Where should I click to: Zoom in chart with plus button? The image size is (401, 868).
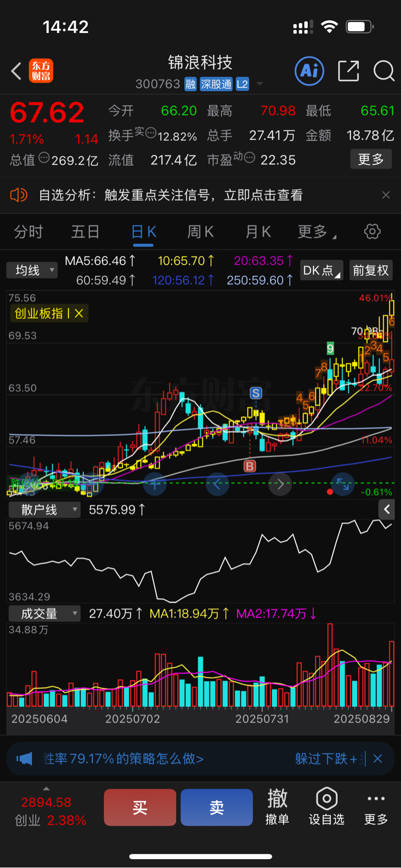(x=155, y=485)
